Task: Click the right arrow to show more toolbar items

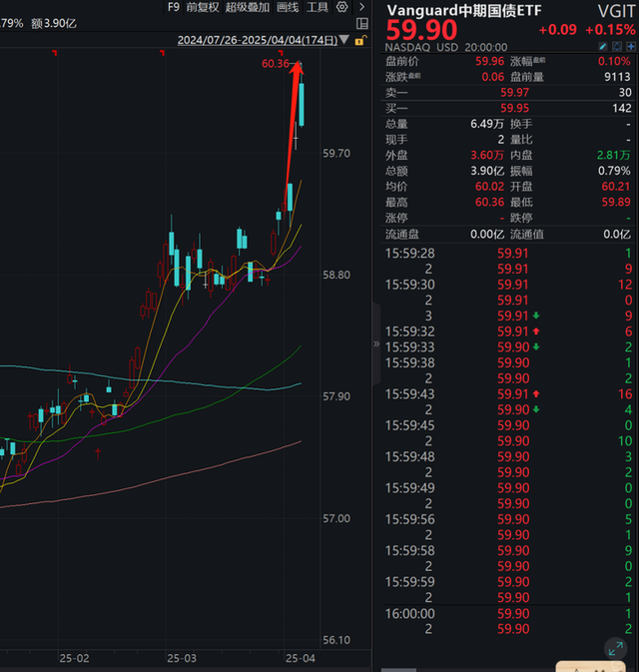Action: (x=361, y=7)
